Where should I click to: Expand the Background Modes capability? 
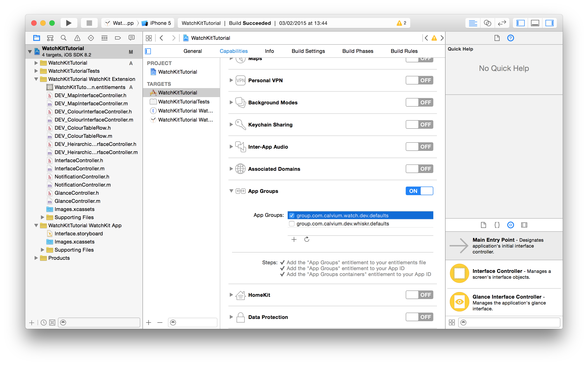point(231,102)
